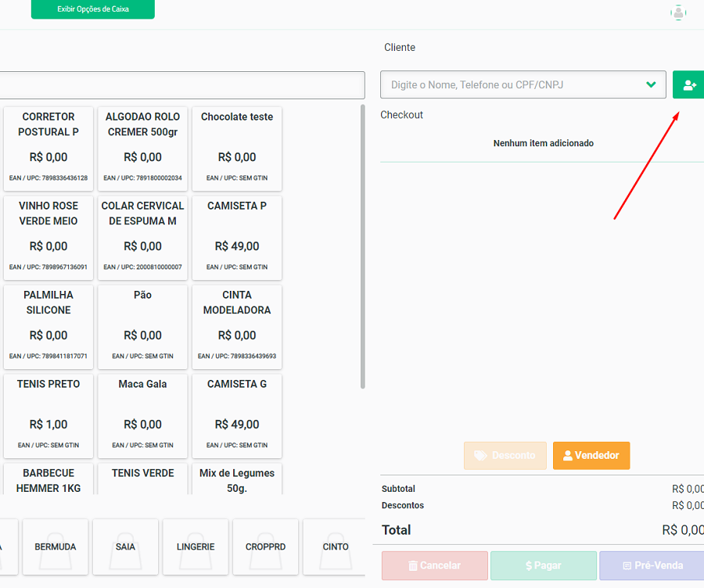
Task: Click the Cancelar button
Action: coord(435,565)
